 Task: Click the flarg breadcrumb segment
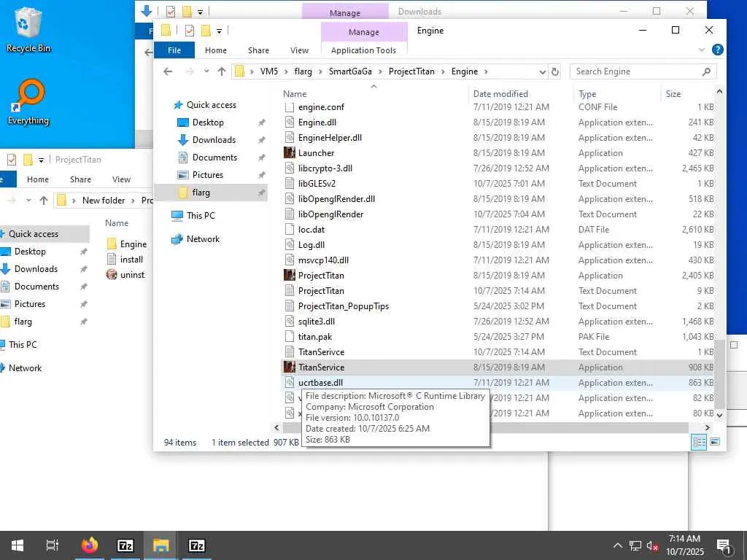(x=303, y=71)
